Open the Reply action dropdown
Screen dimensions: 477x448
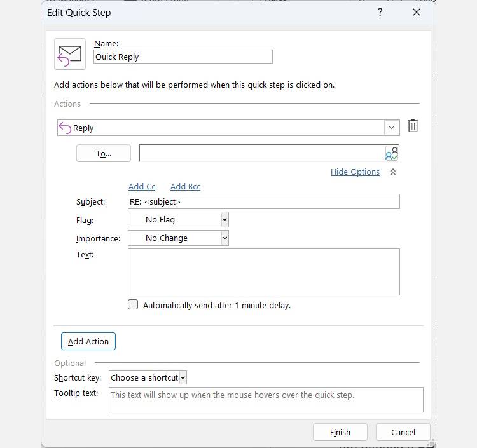point(392,128)
